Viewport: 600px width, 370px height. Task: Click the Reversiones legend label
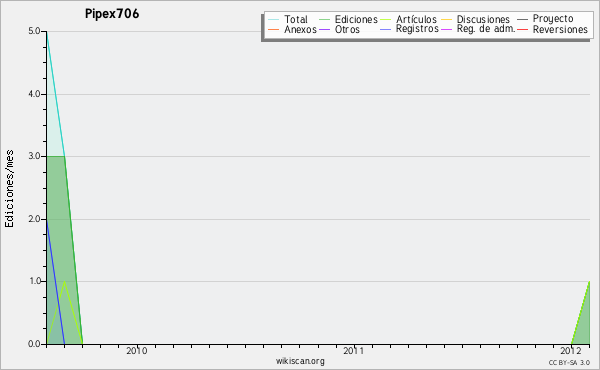(x=560, y=29)
